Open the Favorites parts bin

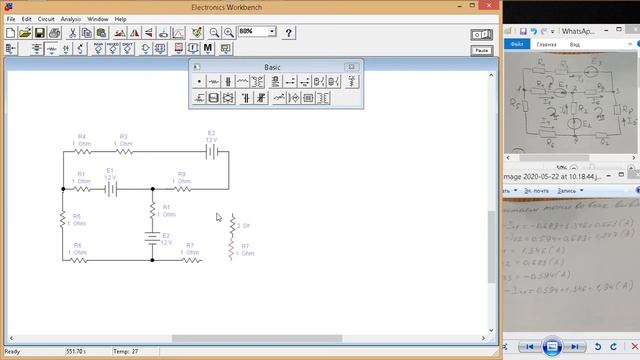[x=11, y=49]
